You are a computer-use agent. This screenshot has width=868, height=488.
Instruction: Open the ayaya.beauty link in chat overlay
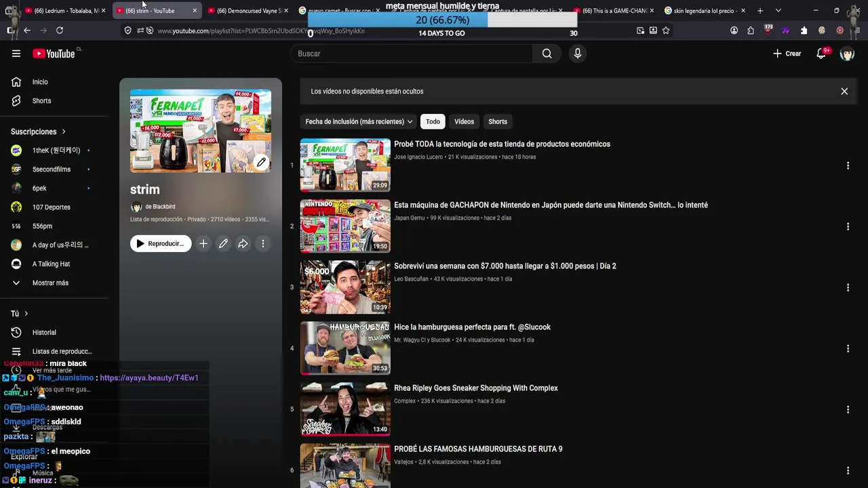(149, 378)
